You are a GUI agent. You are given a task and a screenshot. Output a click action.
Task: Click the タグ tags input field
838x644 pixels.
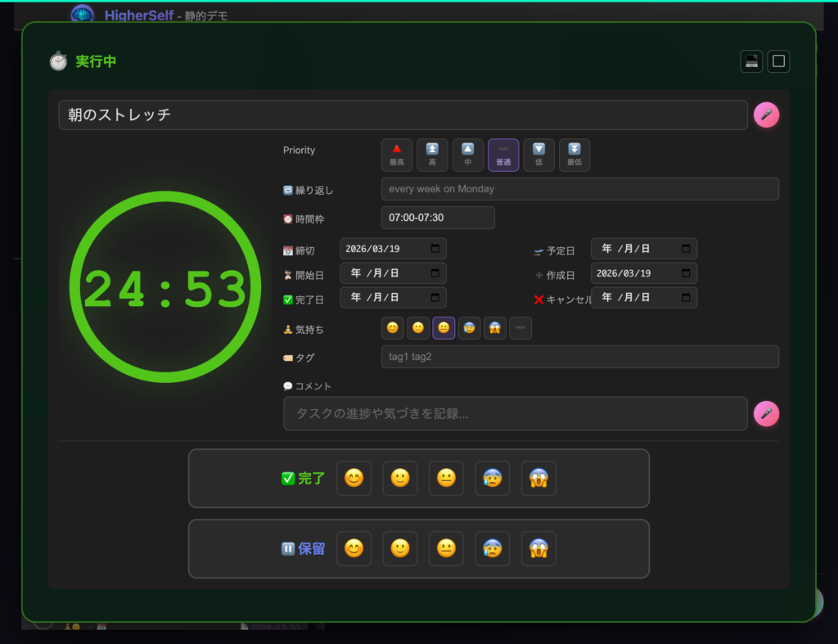pos(579,357)
